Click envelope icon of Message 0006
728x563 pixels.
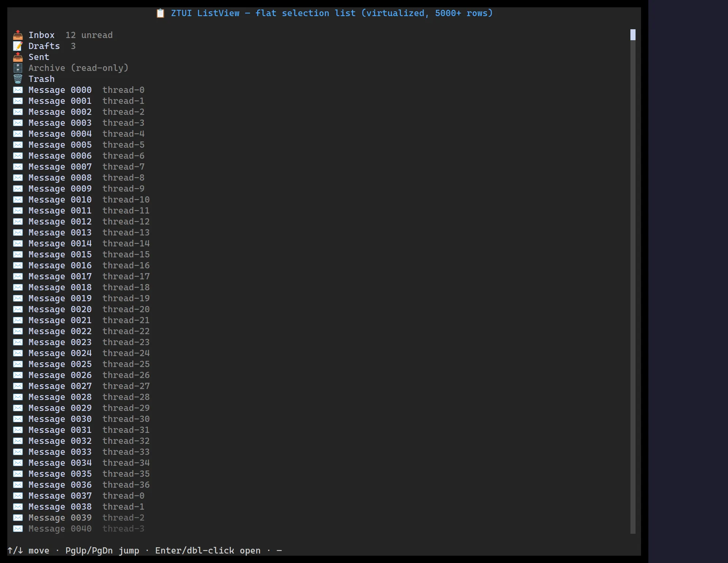click(x=18, y=156)
